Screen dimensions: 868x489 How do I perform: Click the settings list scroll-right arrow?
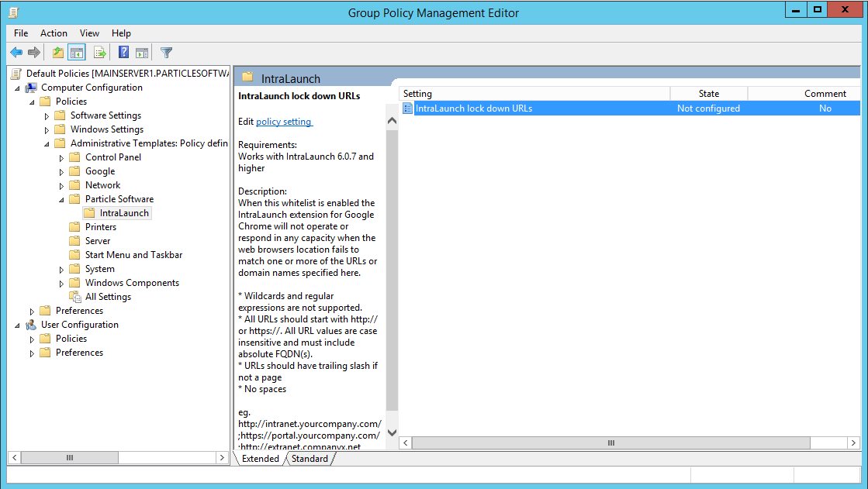tap(853, 443)
